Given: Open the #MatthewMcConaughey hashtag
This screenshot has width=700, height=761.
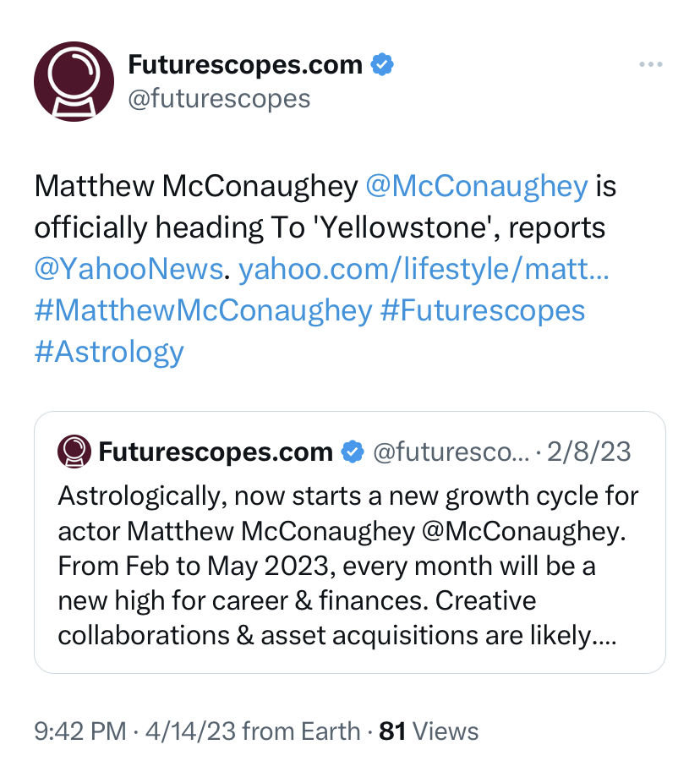Looking at the screenshot, I should 203,310.
